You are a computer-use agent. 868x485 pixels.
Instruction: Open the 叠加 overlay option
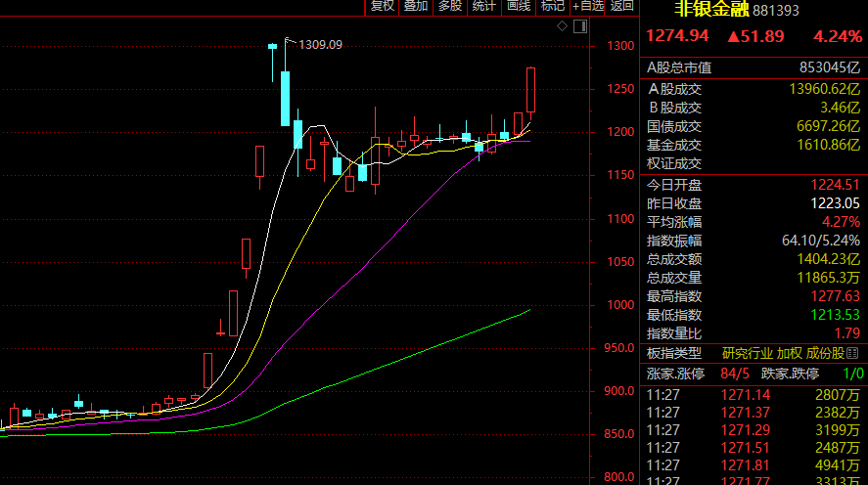pos(415,6)
